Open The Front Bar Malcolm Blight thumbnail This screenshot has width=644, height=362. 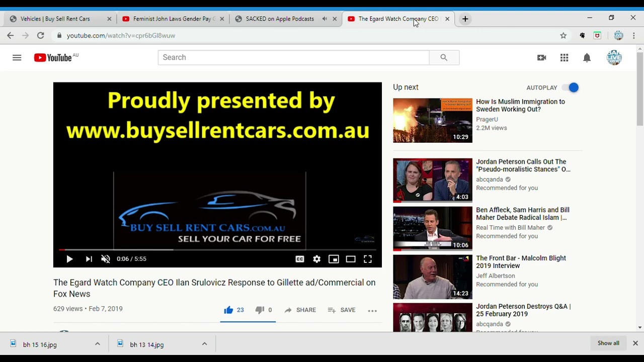tap(433, 277)
